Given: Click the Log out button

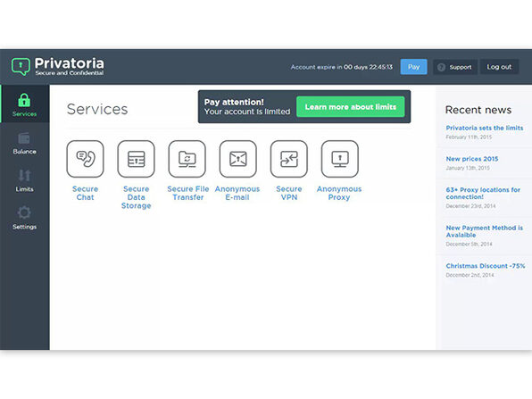Looking at the screenshot, I should click(499, 67).
